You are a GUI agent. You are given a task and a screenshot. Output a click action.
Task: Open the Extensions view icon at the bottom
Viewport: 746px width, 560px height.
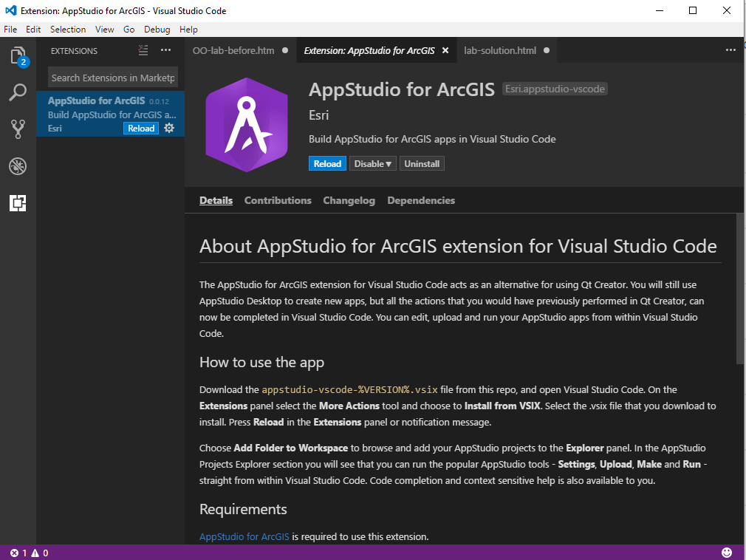pos(16,203)
